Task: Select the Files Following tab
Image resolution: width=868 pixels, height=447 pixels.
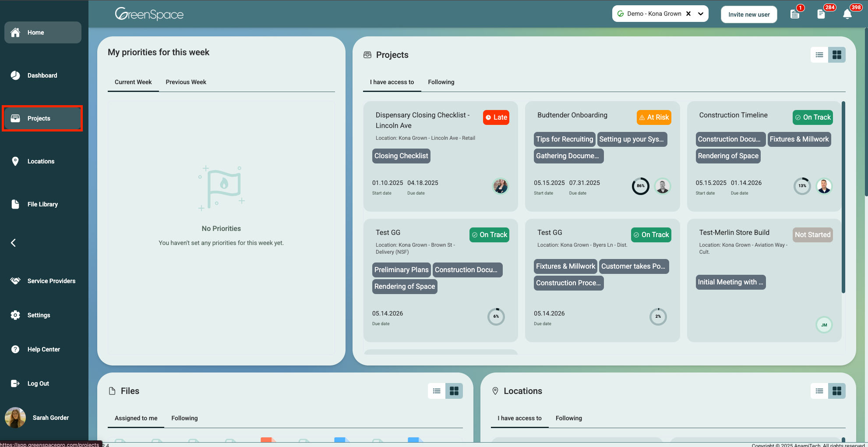Action: [184, 418]
